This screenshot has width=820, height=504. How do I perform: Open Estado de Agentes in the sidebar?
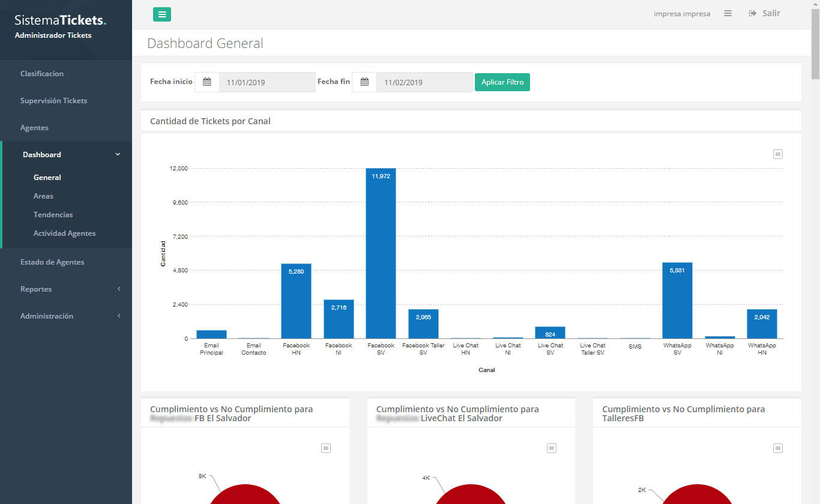(x=52, y=262)
